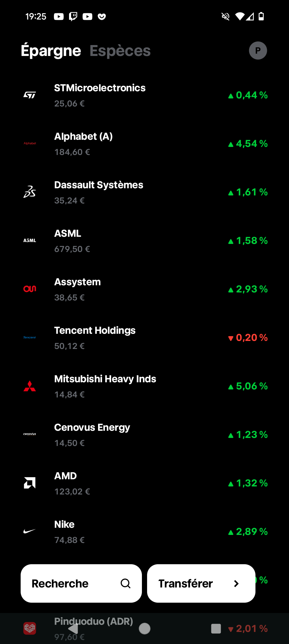Tap the Dassault Systèmes logo icon
289x644 pixels.
pyautogui.click(x=30, y=192)
